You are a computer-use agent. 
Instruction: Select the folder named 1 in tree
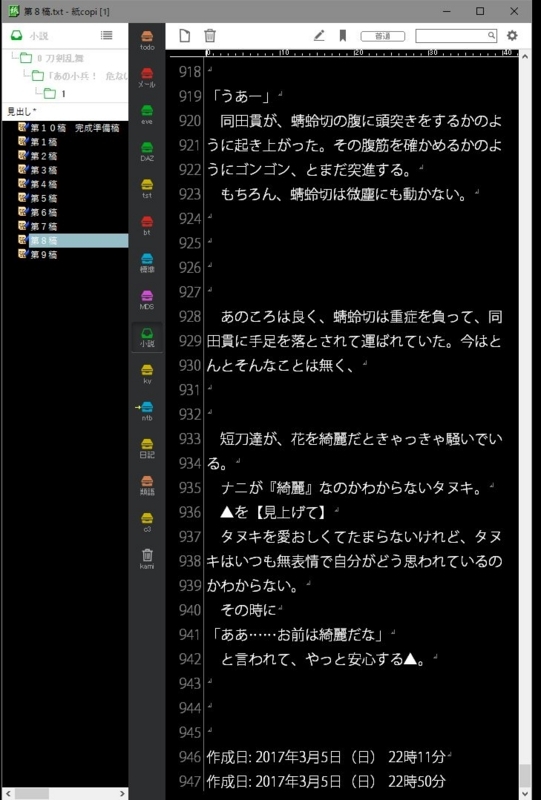[56, 93]
